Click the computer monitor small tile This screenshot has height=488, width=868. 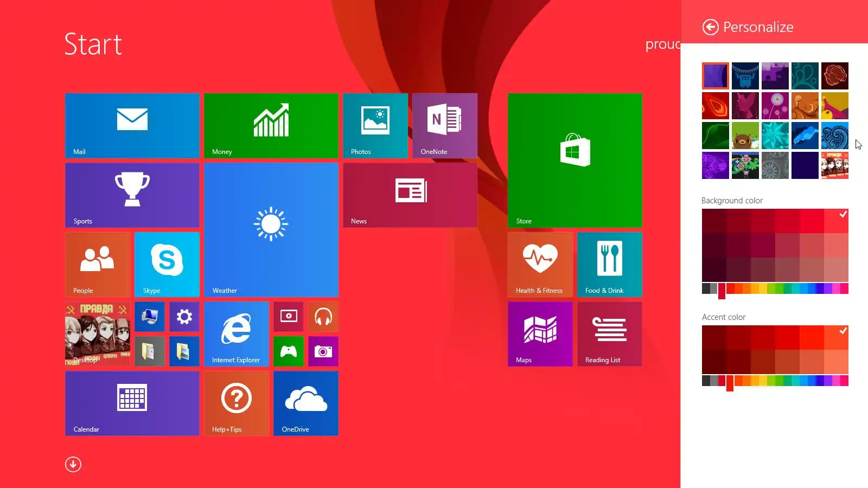click(x=150, y=317)
